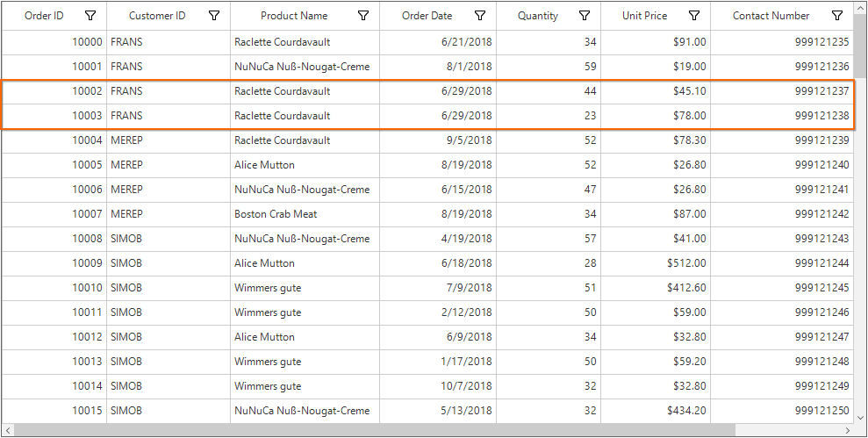
Task: Sort by the Contact Number header
Action: tap(771, 16)
